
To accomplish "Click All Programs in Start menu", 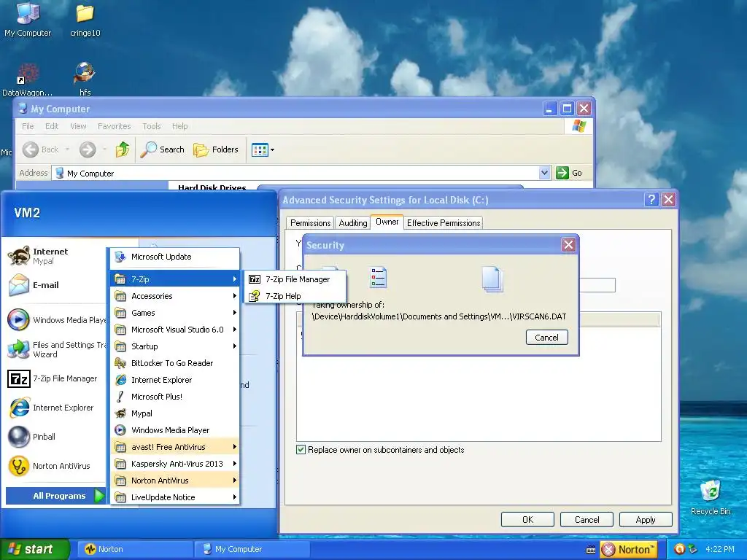I will 56,496.
